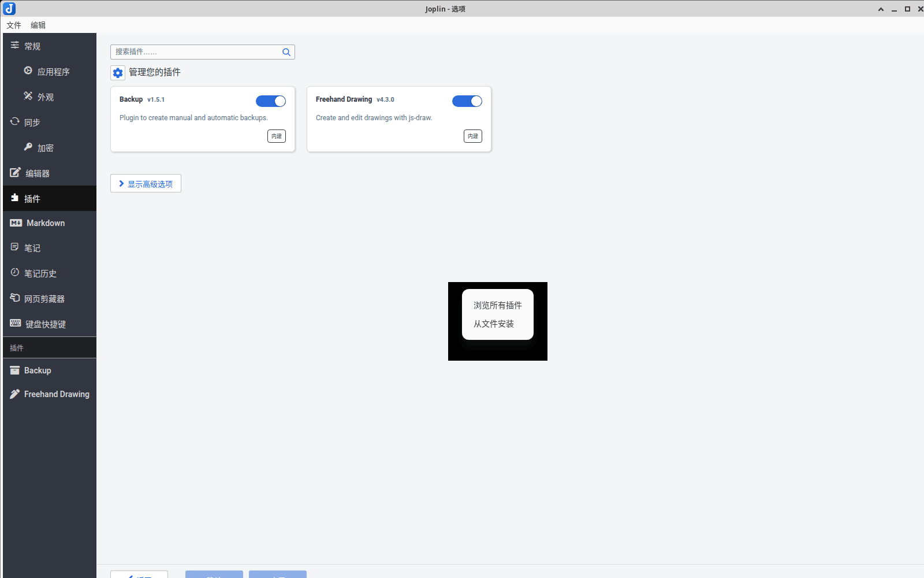Click the 'Freehand Drawing v4.3.0' card title
Screen dimensions: 924x578
click(355, 99)
